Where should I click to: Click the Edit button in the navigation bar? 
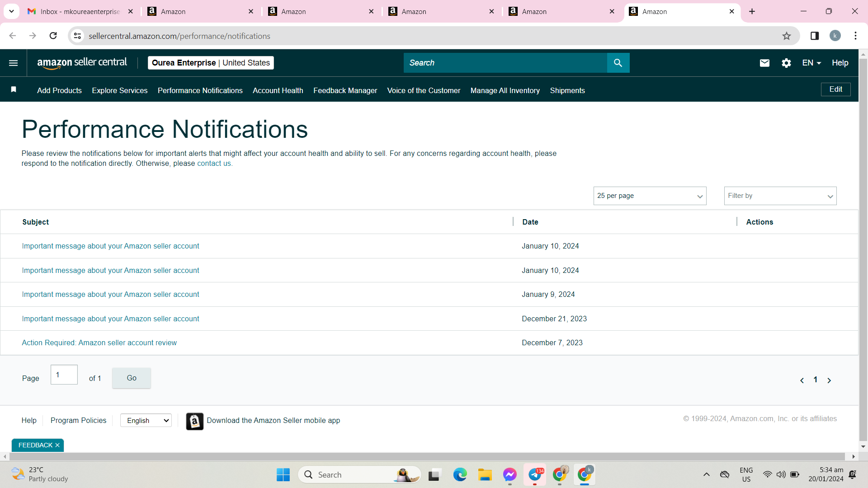pyautogui.click(x=835, y=89)
